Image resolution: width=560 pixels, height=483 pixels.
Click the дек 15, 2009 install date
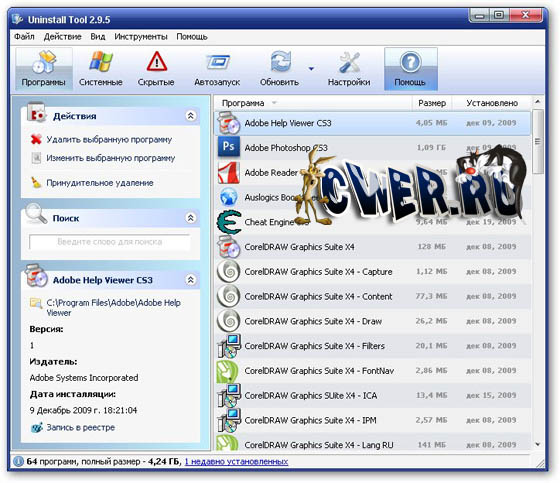491,395
